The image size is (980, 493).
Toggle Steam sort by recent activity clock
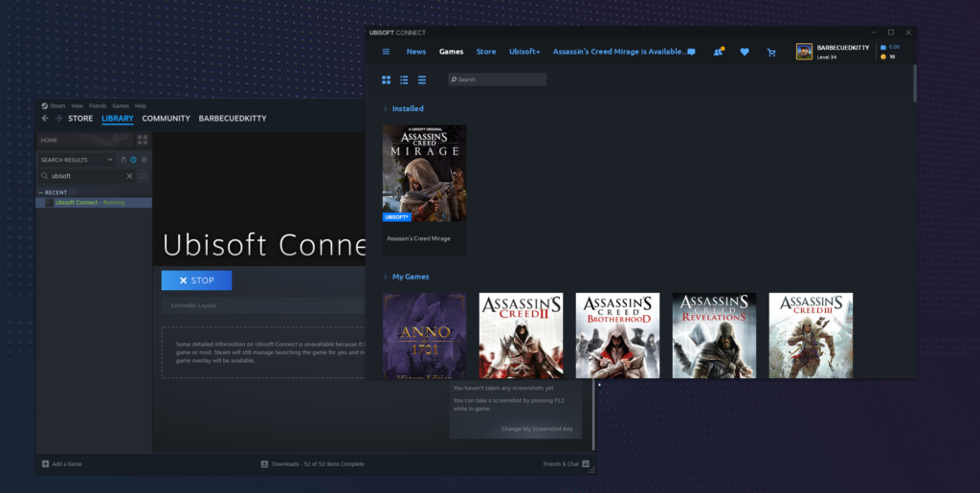133,160
